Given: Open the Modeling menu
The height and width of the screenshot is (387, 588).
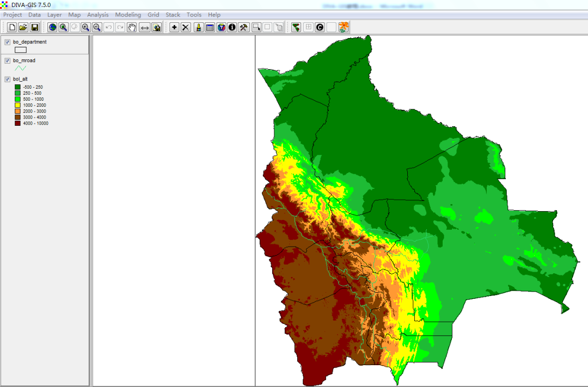Looking at the screenshot, I should (128, 15).
